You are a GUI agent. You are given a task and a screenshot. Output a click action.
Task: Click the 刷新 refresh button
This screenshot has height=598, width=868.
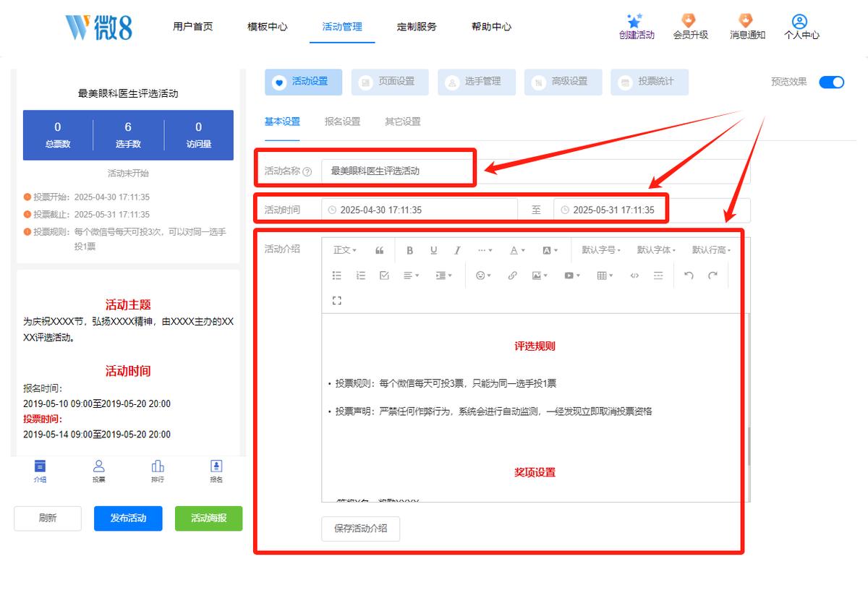(x=48, y=518)
